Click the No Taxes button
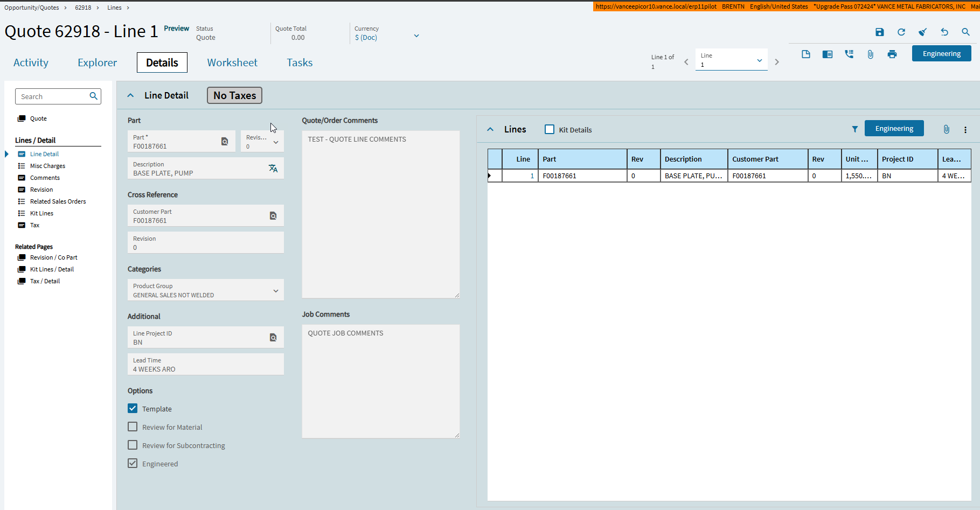The image size is (980, 510). [234, 95]
